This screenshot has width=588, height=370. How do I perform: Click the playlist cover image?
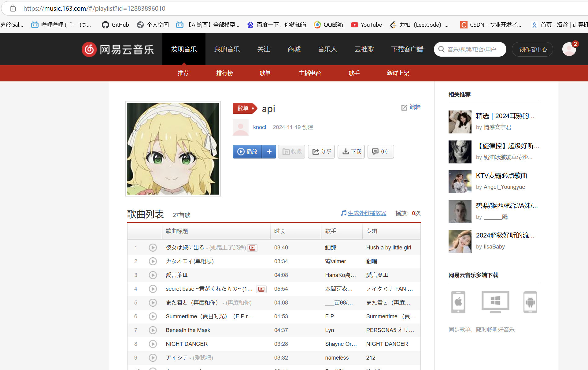pyautogui.click(x=173, y=149)
